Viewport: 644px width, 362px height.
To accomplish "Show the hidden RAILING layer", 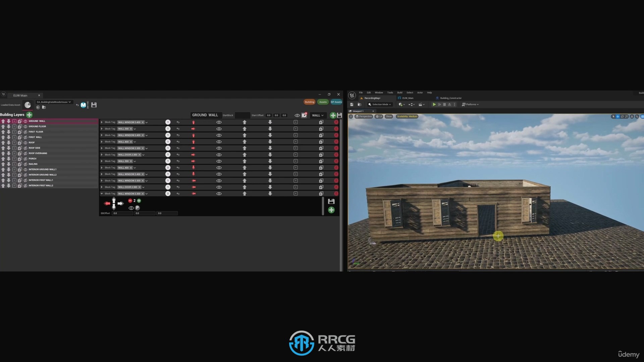I will [x=25, y=164].
